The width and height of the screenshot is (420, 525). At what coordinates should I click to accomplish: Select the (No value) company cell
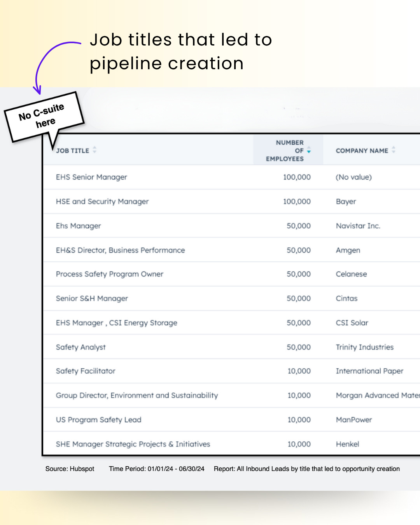(x=353, y=177)
